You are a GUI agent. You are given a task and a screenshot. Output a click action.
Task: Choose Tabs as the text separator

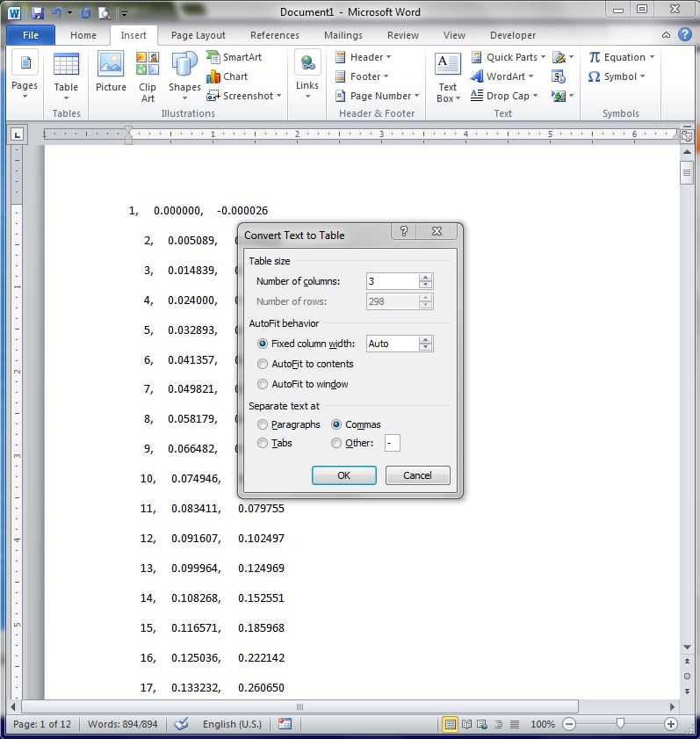[263, 444]
